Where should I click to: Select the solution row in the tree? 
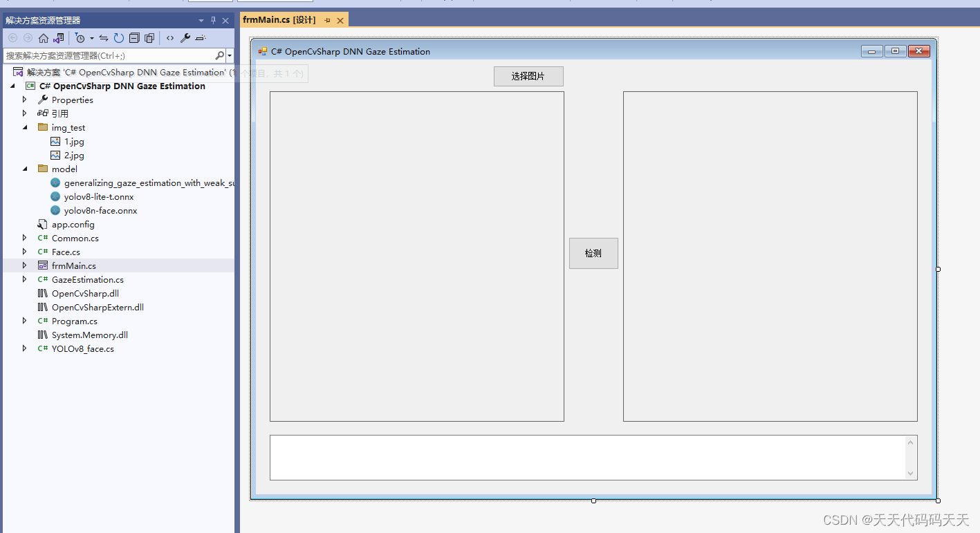point(119,72)
